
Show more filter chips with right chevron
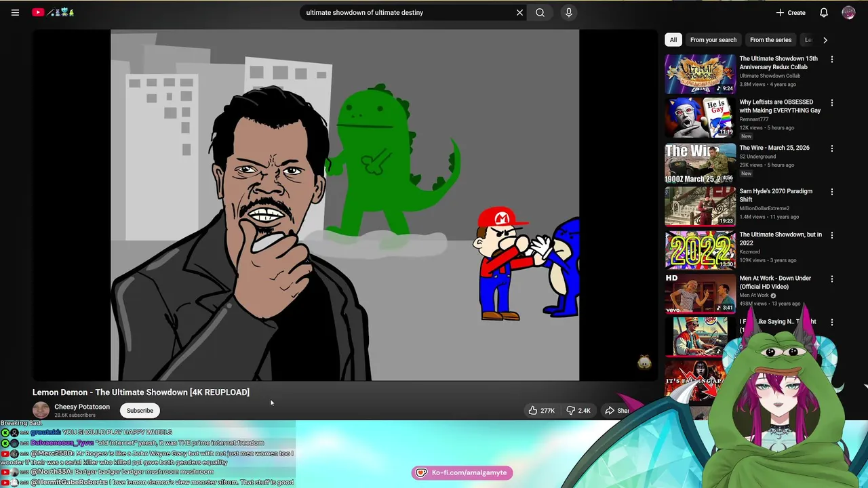pos(825,40)
